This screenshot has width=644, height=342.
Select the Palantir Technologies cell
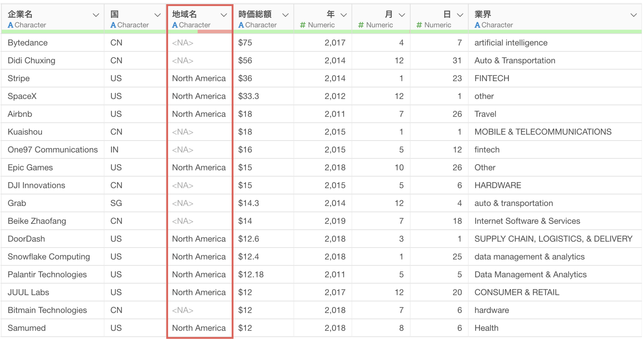[53, 274]
